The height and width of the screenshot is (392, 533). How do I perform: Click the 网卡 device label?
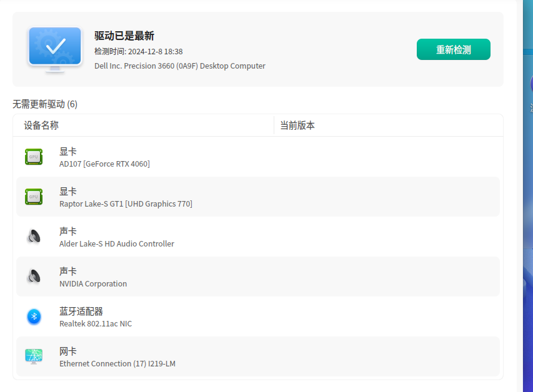pyautogui.click(x=68, y=351)
